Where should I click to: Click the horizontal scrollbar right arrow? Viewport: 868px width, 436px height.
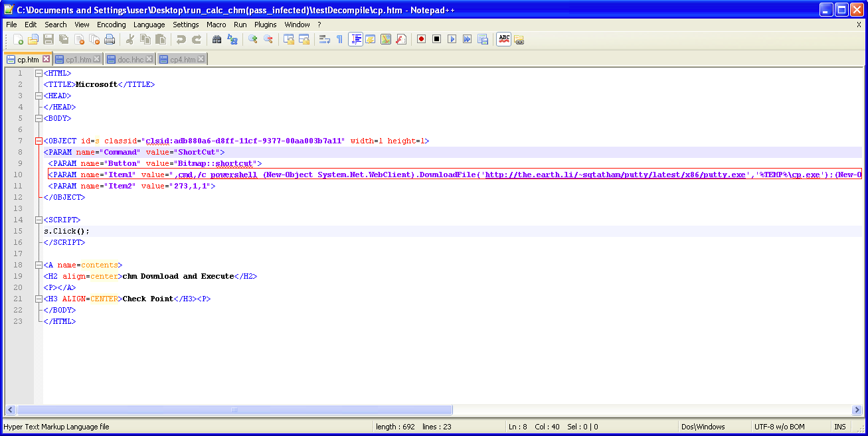pyautogui.click(x=857, y=410)
